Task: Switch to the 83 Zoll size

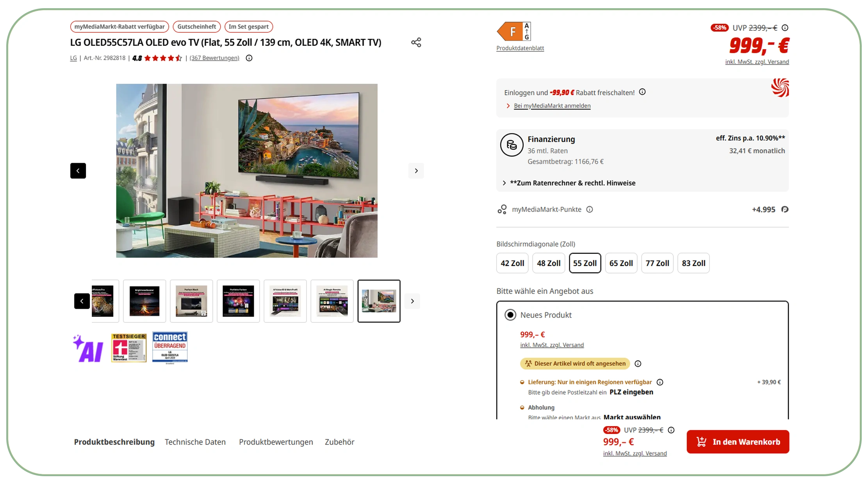Action: pyautogui.click(x=693, y=263)
